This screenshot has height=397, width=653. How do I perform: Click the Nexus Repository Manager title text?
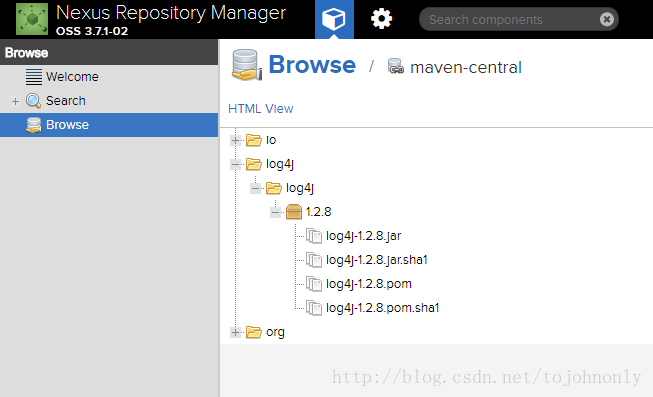click(x=171, y=13)
